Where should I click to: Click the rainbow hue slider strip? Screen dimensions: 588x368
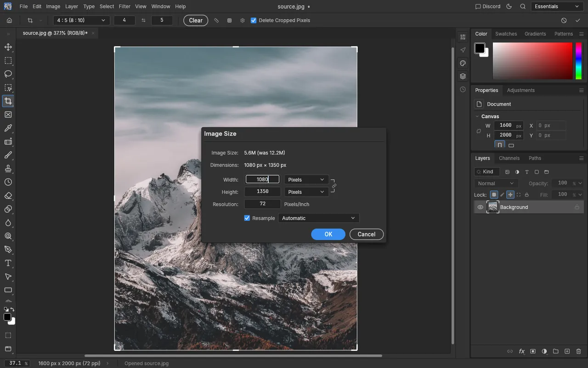pos(579,61)
